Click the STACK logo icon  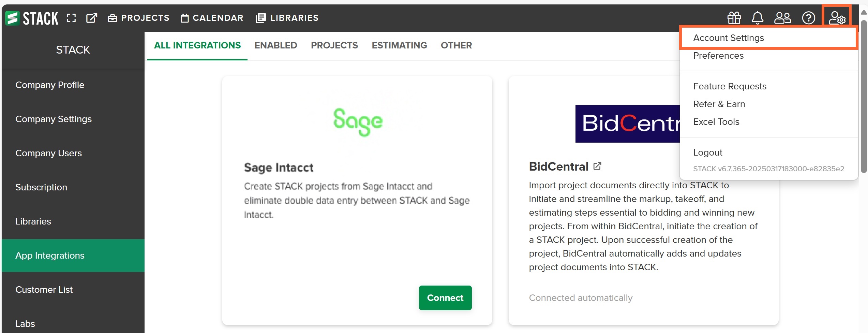tap(12, 18)
